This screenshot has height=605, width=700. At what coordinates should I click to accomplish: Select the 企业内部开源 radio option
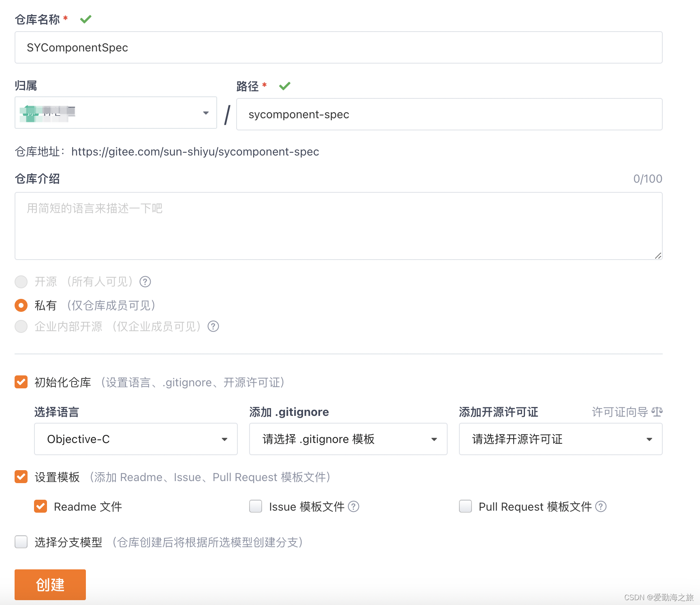(x=21, y=326)
